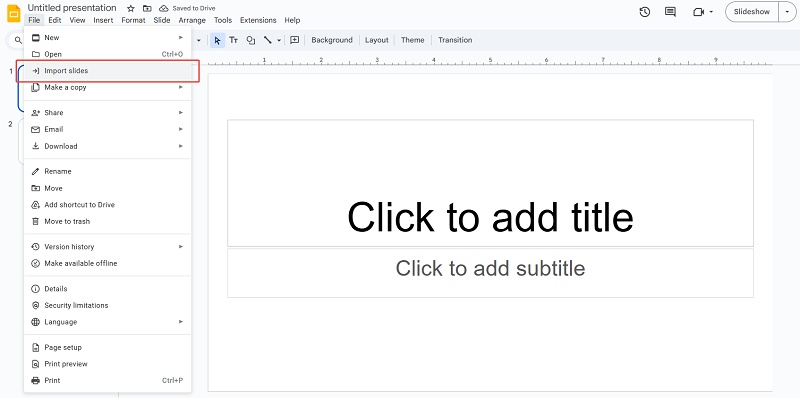Open Print preview
Image resolution: width=800 pixels, height=398 pixels.
point(107,364)
